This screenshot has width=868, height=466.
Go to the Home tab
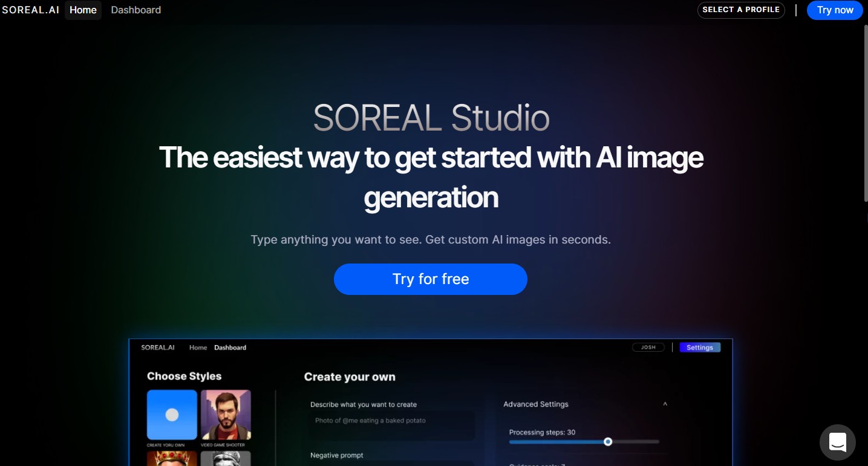point(83,10)
